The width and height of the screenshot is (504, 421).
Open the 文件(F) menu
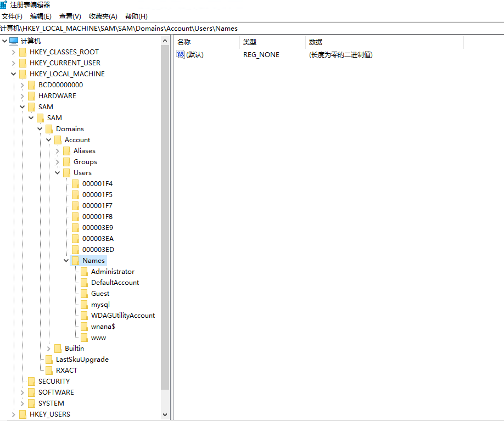point(12,16)
